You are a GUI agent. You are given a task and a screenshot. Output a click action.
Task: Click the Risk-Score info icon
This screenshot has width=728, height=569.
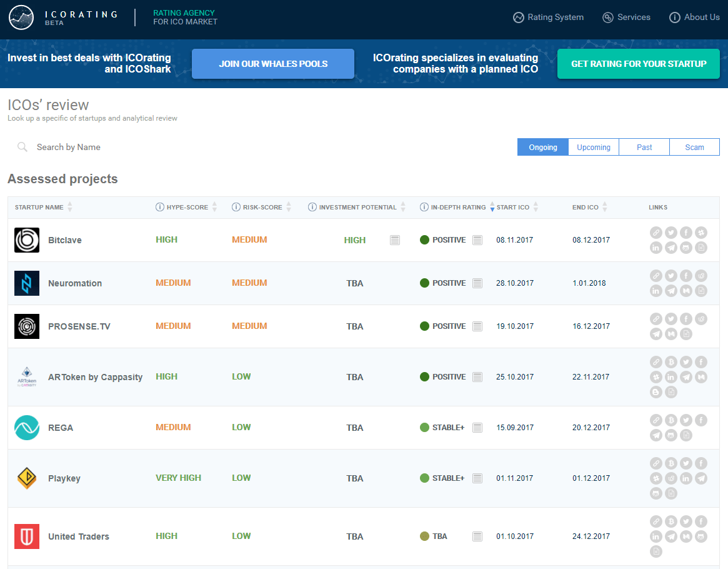(236, 207)
